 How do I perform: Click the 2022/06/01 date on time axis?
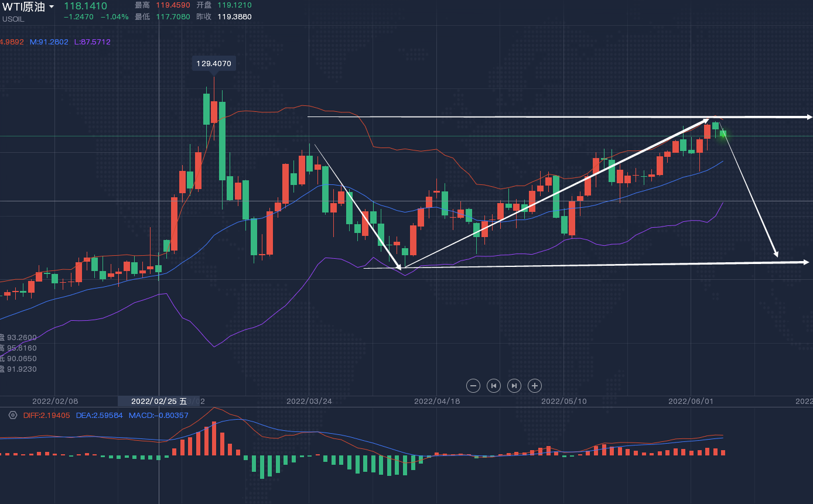click(x=691, y=401)
